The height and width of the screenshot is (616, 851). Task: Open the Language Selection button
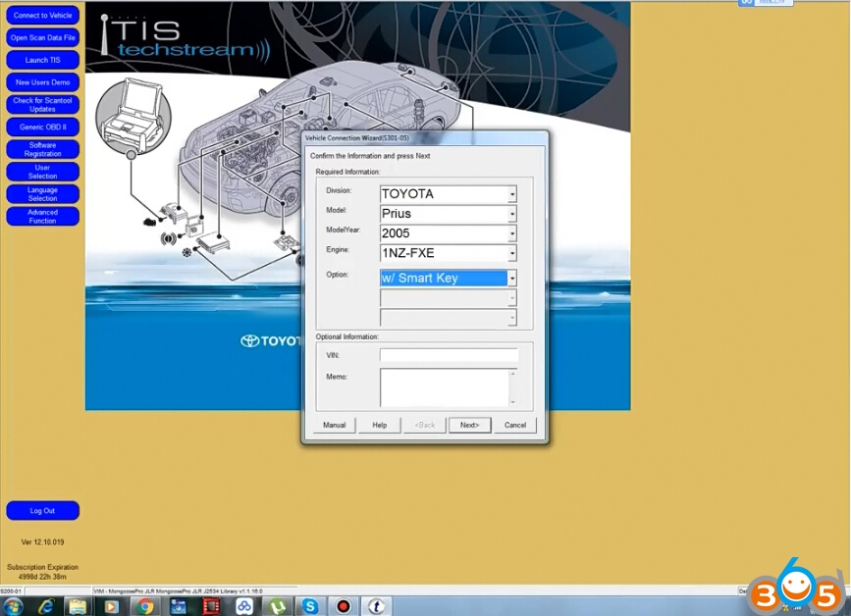[x=43, y=193]
